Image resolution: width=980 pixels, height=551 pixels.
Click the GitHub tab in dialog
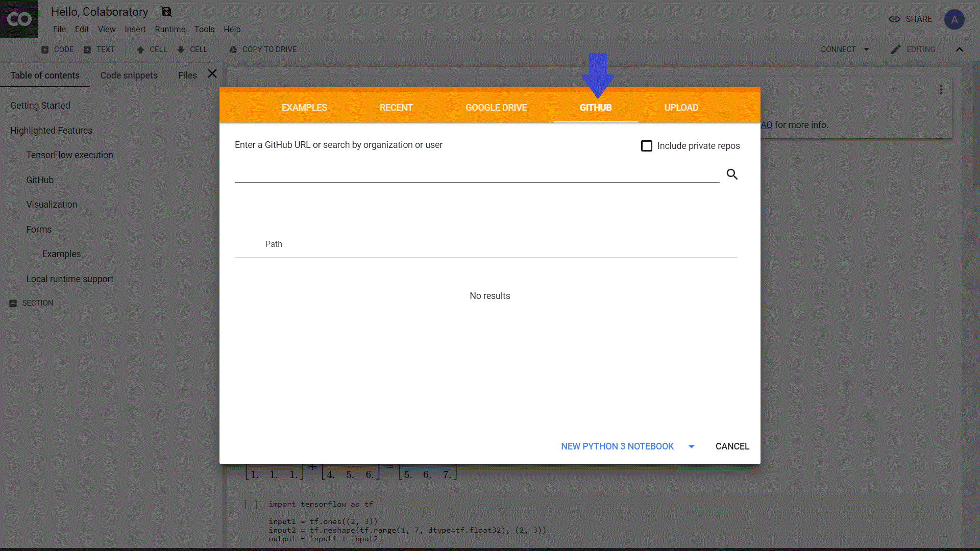pyautogui.click(x=596, y=108)
